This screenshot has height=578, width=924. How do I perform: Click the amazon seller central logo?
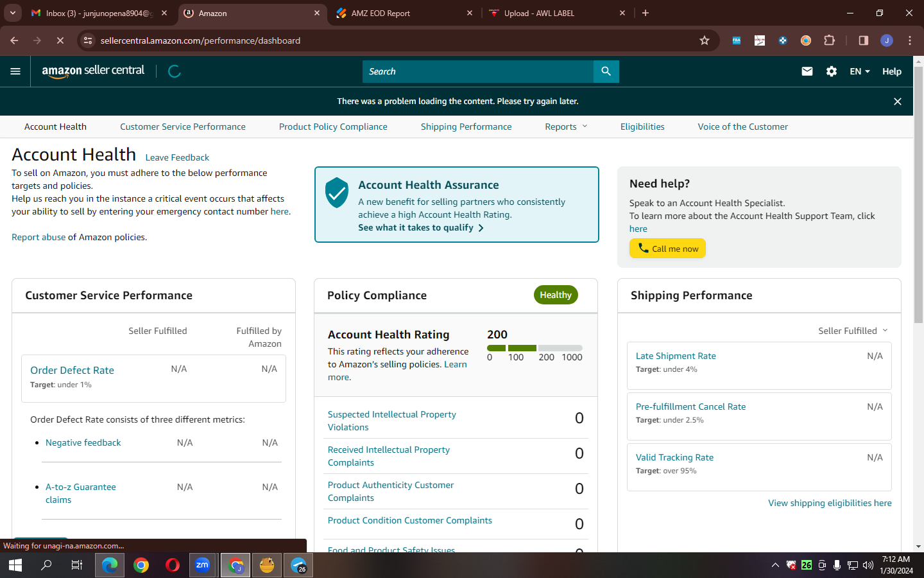click(93, 71)
